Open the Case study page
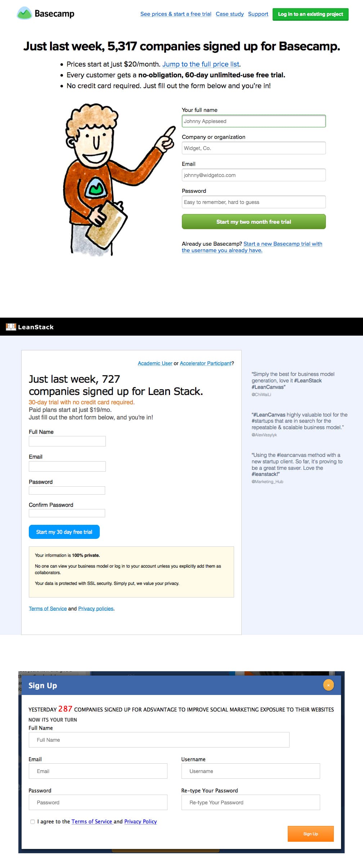Viewport: 363px width, 868px height. (x=230, y=14)
